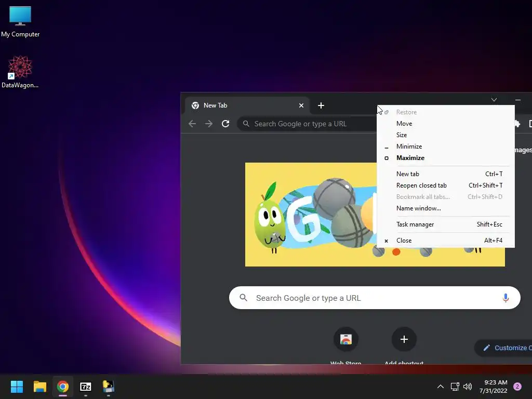Screen dimensions: 532x399
Task: Expand the tab search chevron in Chrome's title bar
Action: tap(494, 100)
